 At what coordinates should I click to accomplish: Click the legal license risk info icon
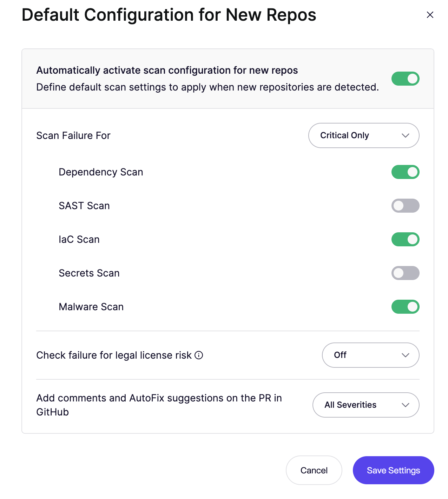[x=199, y=355]
